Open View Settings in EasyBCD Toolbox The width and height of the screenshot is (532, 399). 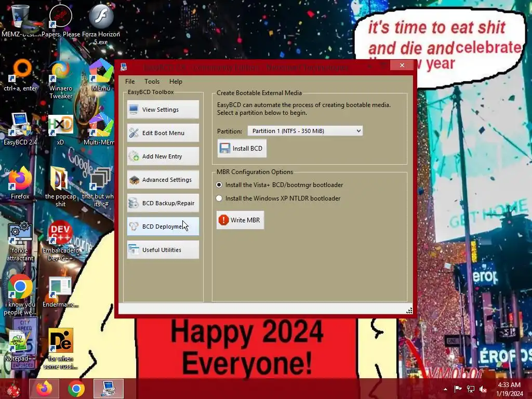click(x=163, y=109)
